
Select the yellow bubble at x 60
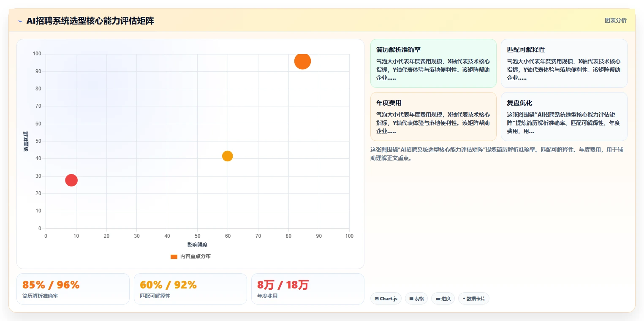228,156
